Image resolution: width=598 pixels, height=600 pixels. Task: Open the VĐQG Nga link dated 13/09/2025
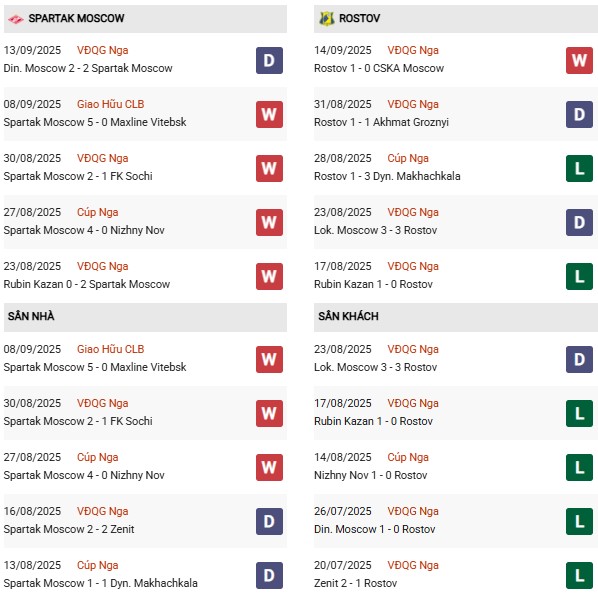103,50
